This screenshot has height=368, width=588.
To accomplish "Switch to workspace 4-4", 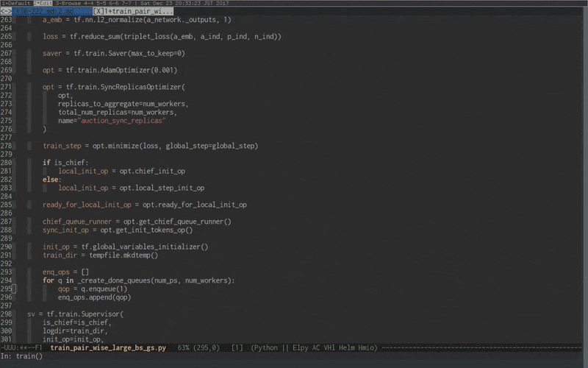I will pos(88,3).
